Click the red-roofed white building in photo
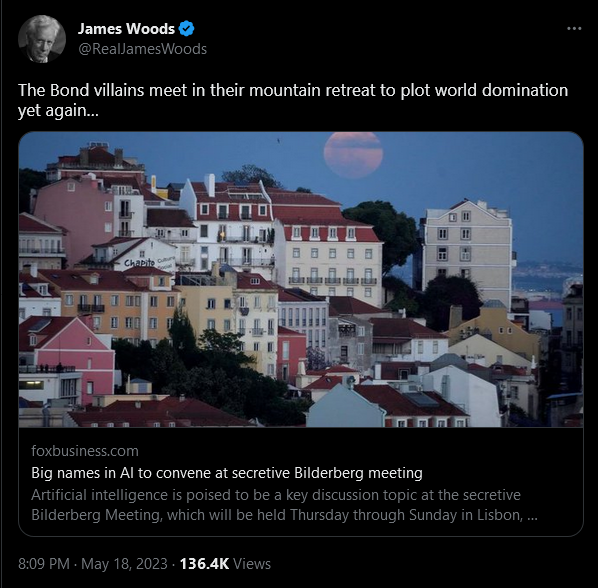Viewport: 598px width, 588px height. click(x=227, y=220)
